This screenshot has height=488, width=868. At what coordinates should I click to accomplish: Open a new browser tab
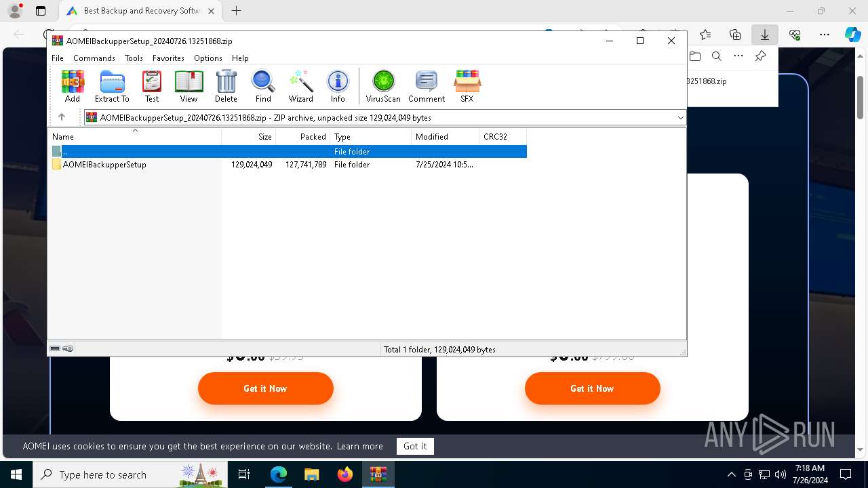[236, 11]
